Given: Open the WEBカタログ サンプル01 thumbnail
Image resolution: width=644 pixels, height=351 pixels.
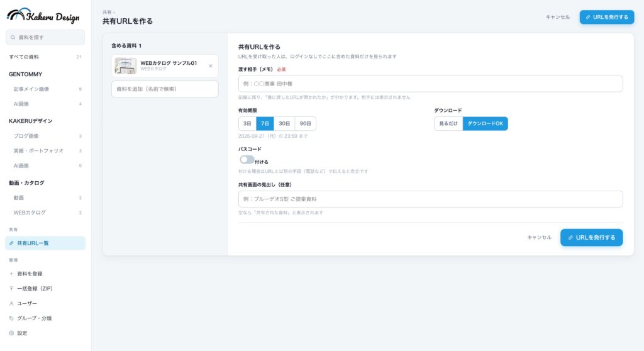Looking at the screenshot, I should [125, 66].
